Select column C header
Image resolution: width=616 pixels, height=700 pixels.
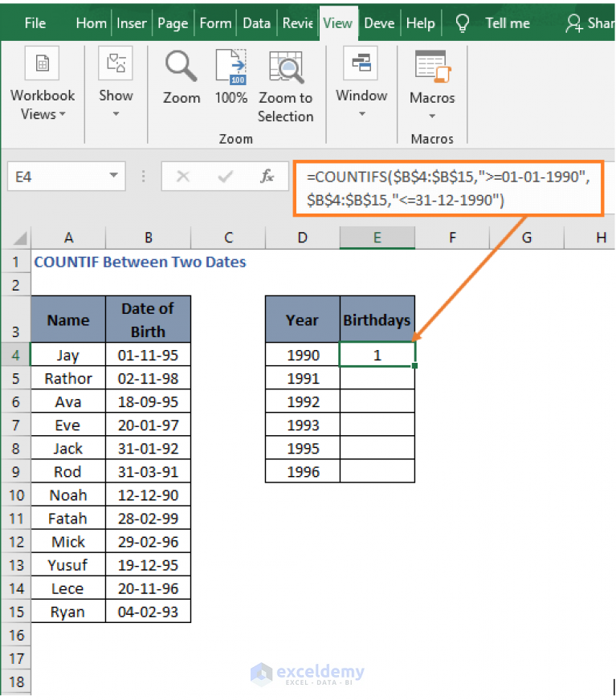(228, 238)
